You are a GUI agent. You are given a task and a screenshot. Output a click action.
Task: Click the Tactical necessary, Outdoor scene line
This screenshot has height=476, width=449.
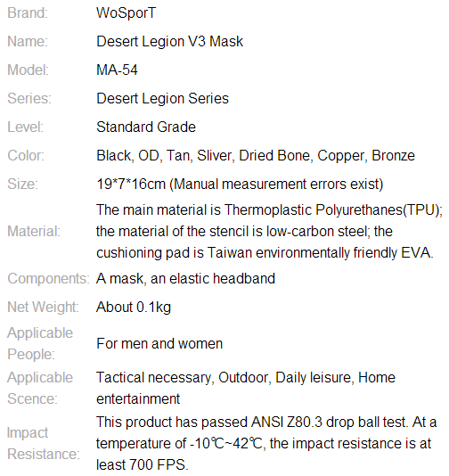246,378
